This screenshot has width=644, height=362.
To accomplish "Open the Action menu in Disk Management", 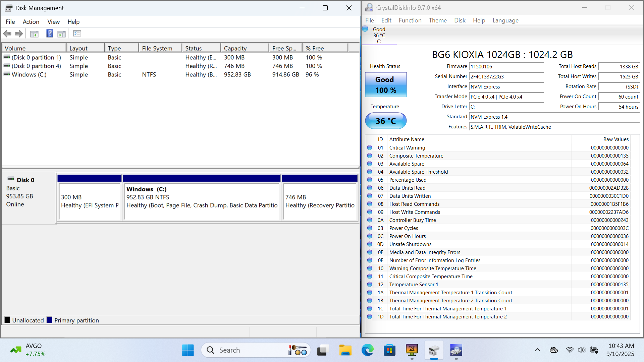I will click(x=31, y=22).
